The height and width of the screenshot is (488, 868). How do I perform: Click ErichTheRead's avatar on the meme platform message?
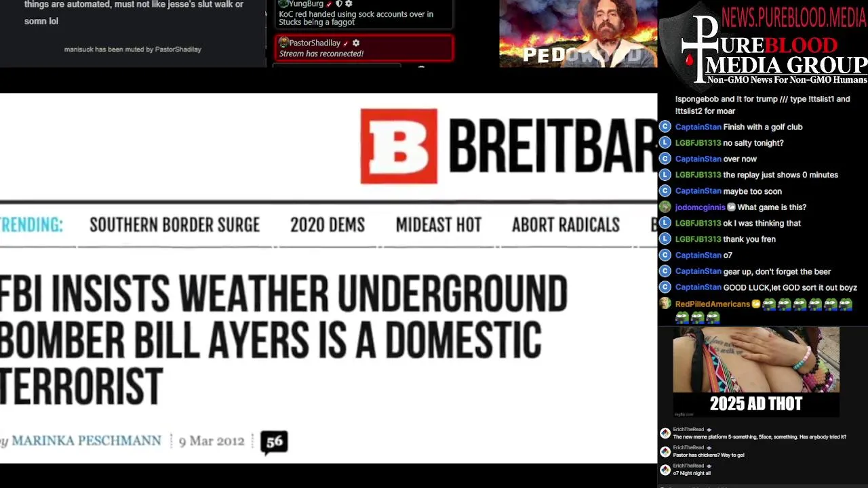tap(665, 433)
